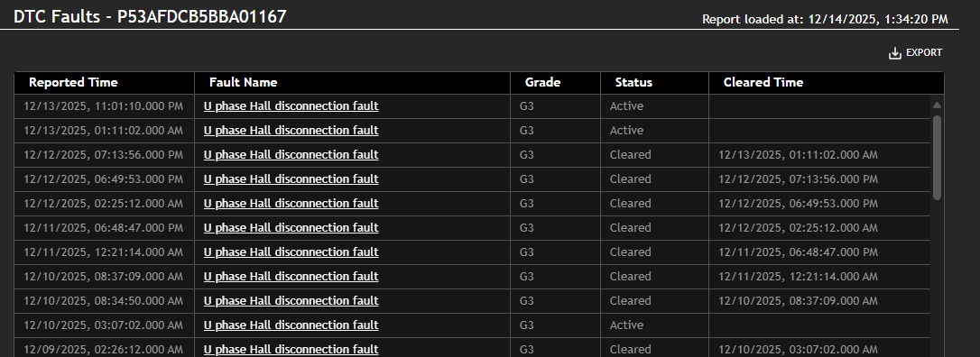Open fault link reported 12/12/2025 06:49:53 PM
The height and width of the screenshot is (357, 980).
click(x=291, y=179)
